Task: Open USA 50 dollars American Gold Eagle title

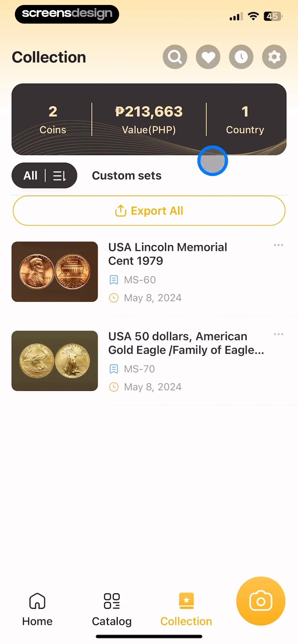Action: pos(186,343)
